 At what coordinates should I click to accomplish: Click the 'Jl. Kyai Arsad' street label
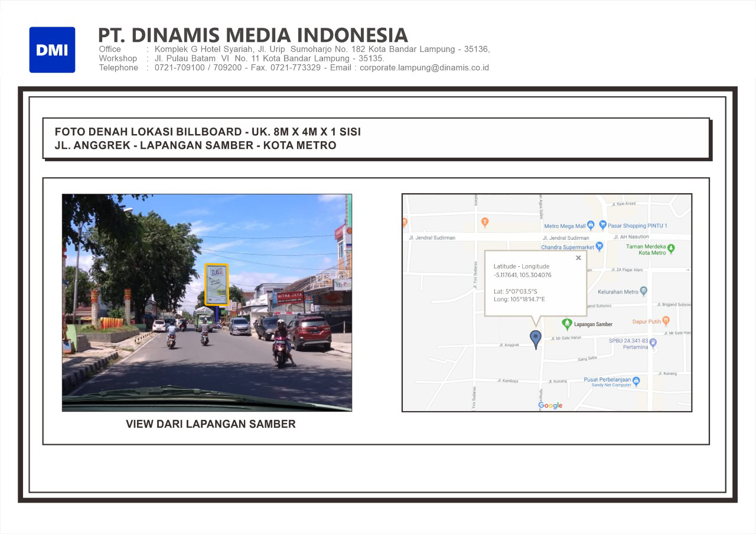pos(624,204)
